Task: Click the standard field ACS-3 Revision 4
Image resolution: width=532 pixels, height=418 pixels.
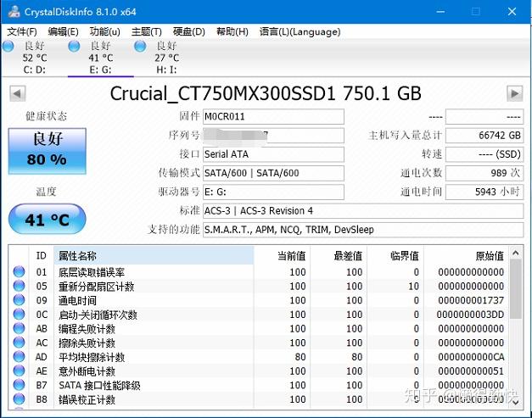Action: click(x=363, y=211)
